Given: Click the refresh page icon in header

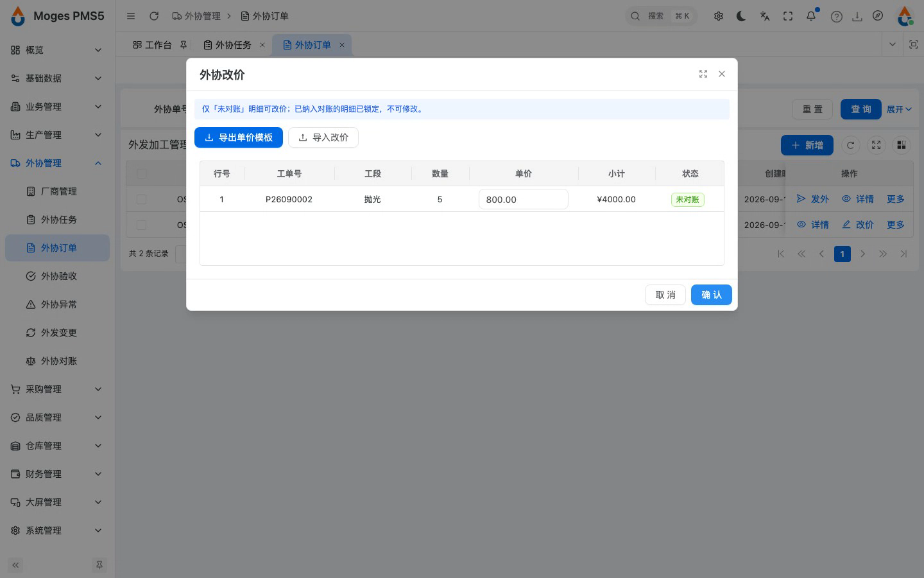Looking at the screenshot, I should [x=154, y=16].
